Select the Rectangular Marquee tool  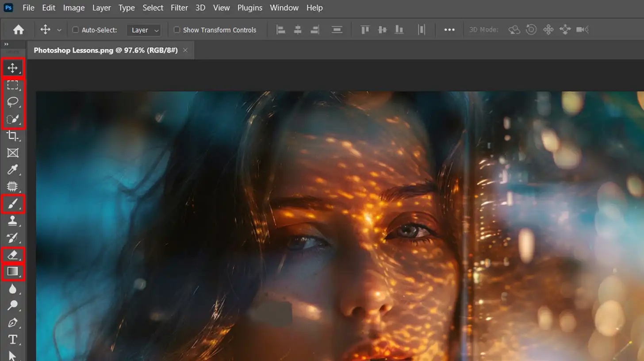click(x=12, y=85)
